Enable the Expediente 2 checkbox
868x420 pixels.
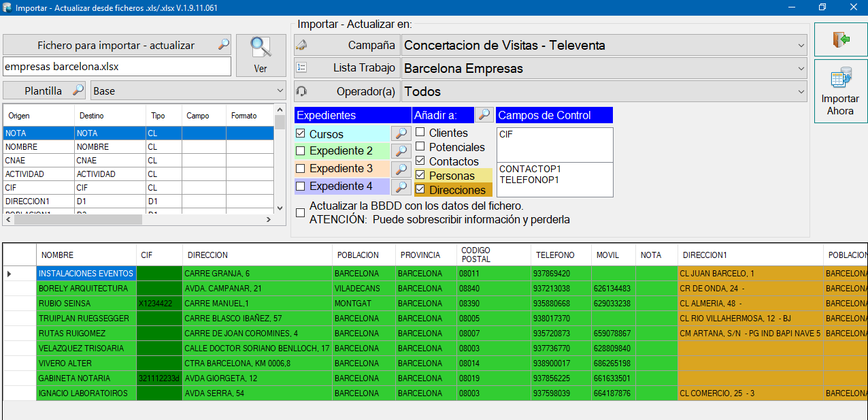point(301,151)
